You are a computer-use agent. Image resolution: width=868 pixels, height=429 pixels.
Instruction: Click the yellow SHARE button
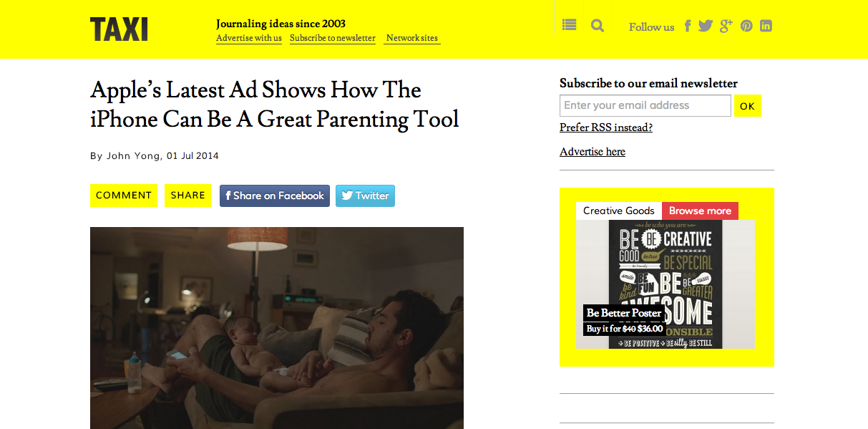pos(188,196)
